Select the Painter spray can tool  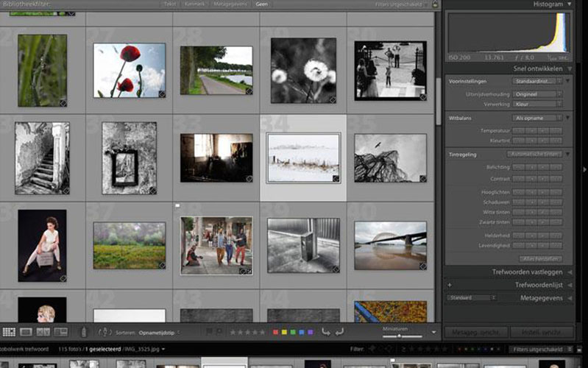(84, 333)
